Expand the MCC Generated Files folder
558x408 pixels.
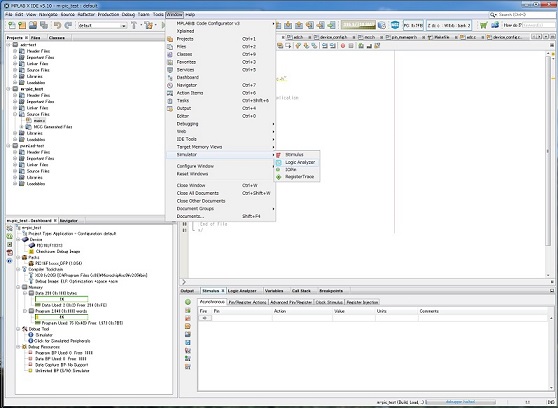coord(21,127)
